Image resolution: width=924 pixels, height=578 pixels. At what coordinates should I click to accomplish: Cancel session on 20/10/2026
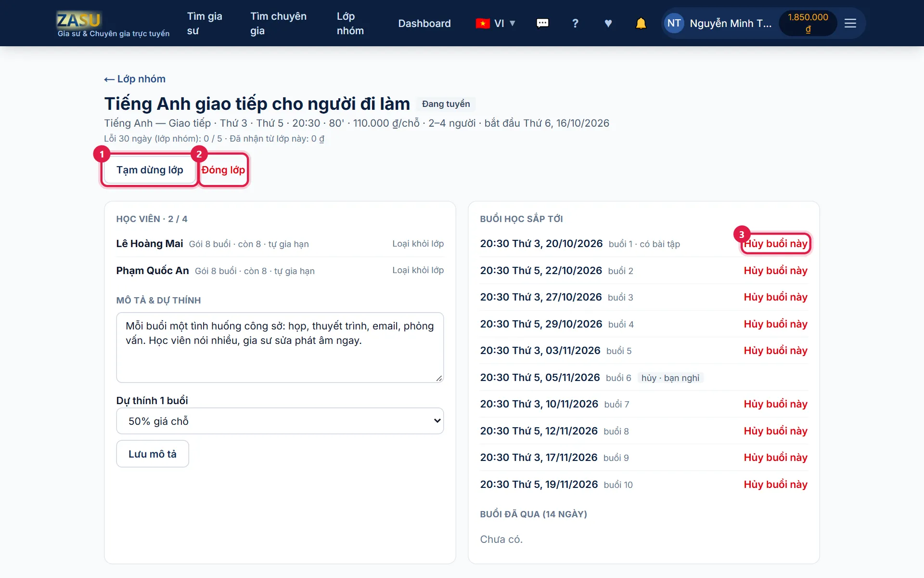pyautogui.click(x=775, y=244)
